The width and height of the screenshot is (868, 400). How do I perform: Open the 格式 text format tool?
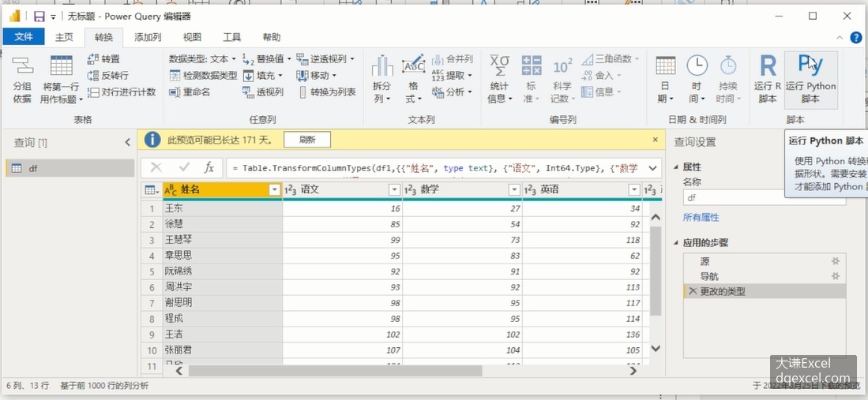[x=413, y=80]
